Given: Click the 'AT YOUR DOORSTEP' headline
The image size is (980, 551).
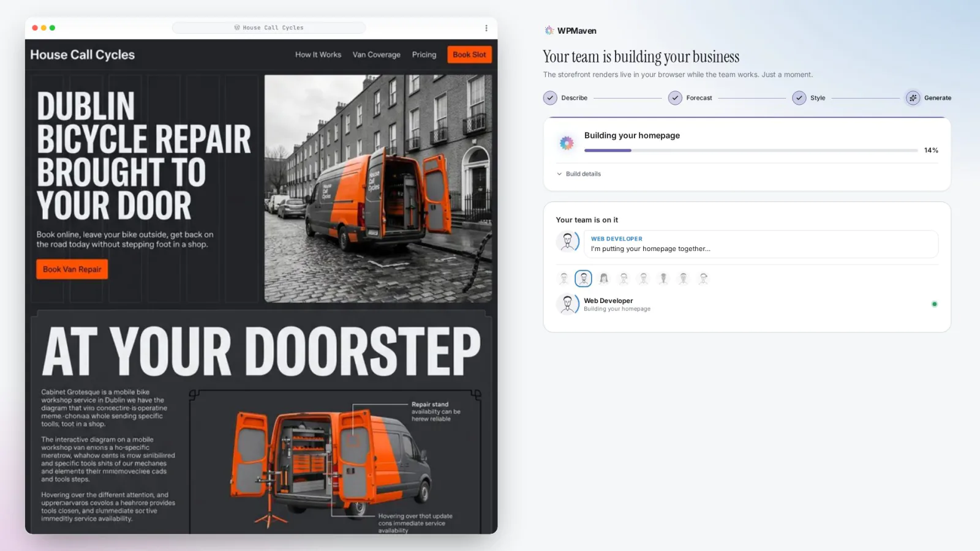Looking at the screenshot, I should point(262,351).
